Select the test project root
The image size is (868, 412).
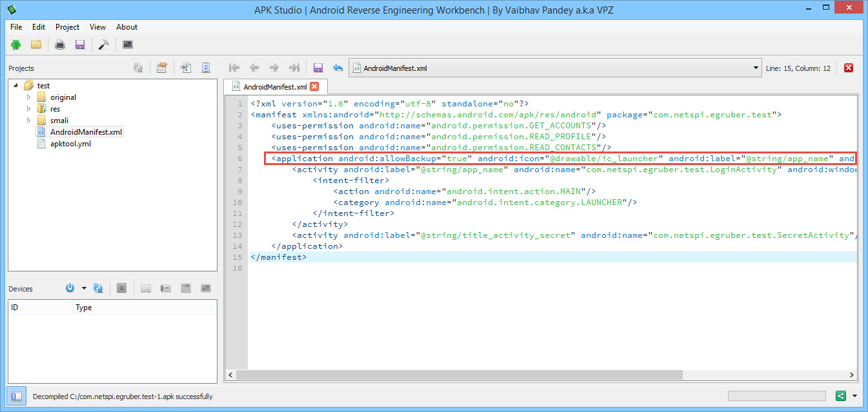pos(43,85)
